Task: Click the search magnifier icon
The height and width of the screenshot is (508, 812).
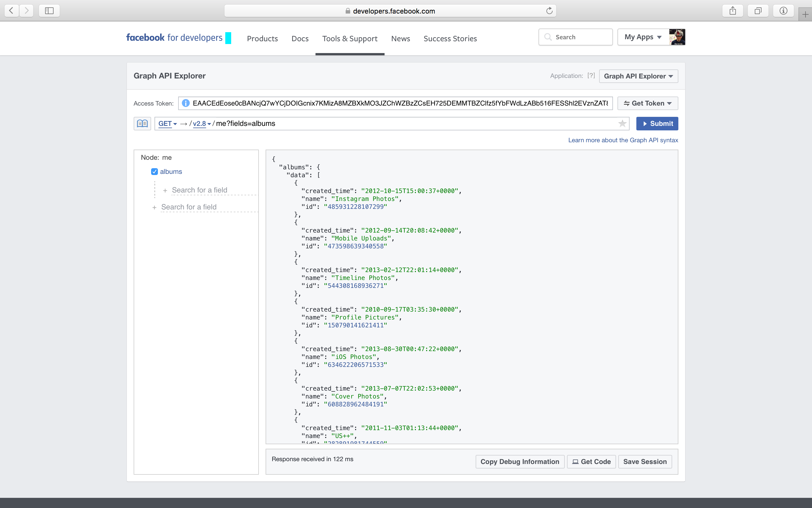Action: 548,37
